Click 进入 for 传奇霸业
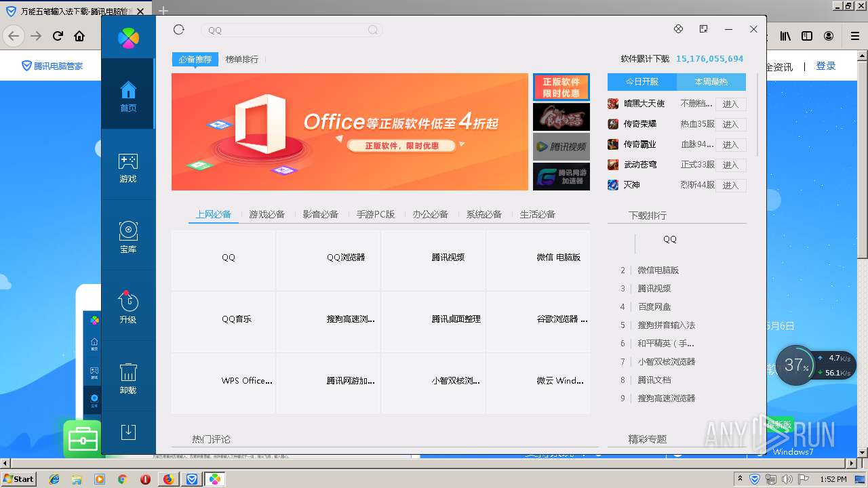The width and height of the screenshot is (868, 488). coord(730,144)
